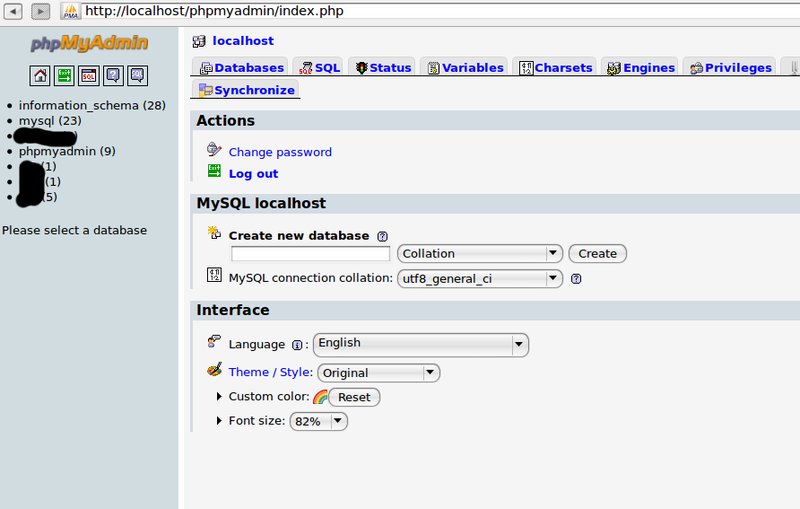
Task: Open the phpMyAdmin documentation icon in the sidebar
Action: 113,75
